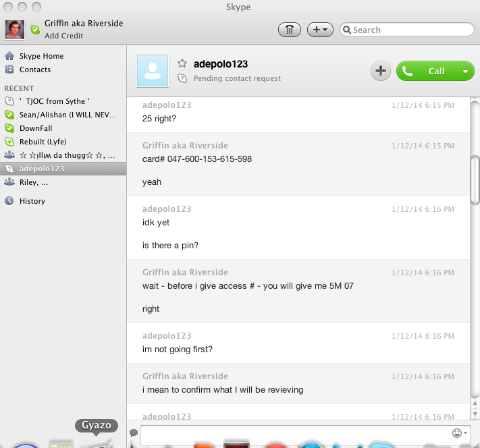480x448 pixels.
Task: Add people with the round plus button
Action: (381, 71)
